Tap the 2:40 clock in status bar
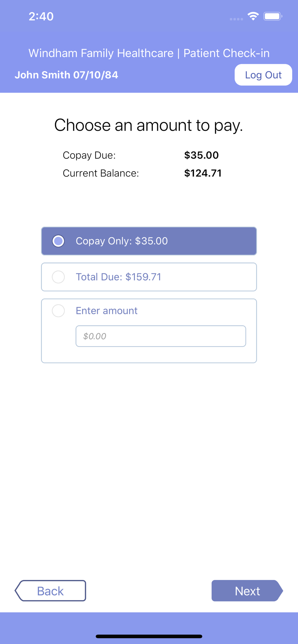 point(41,16)
